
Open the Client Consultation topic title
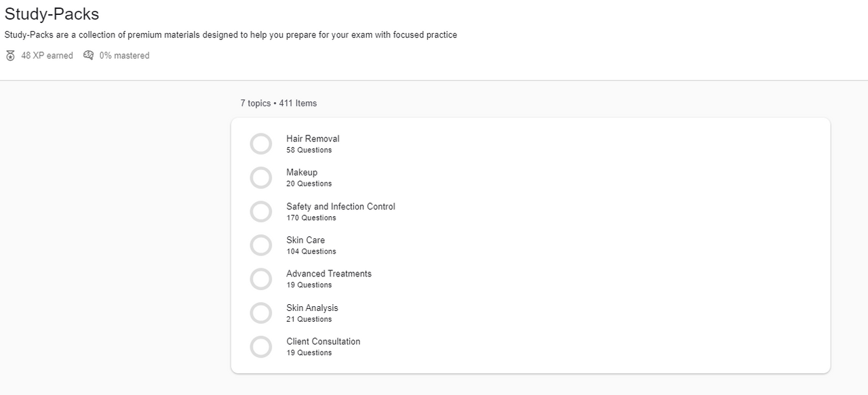pyautogui.click(x=323, y=341)
